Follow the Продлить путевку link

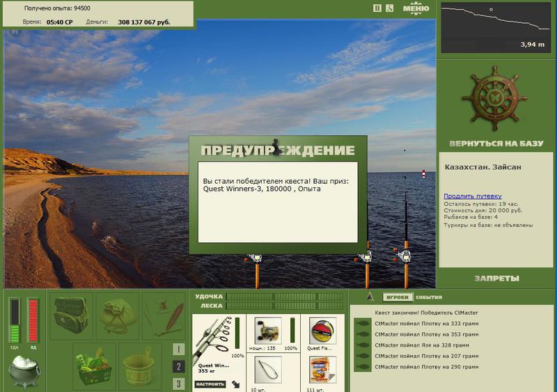point(473,196)
